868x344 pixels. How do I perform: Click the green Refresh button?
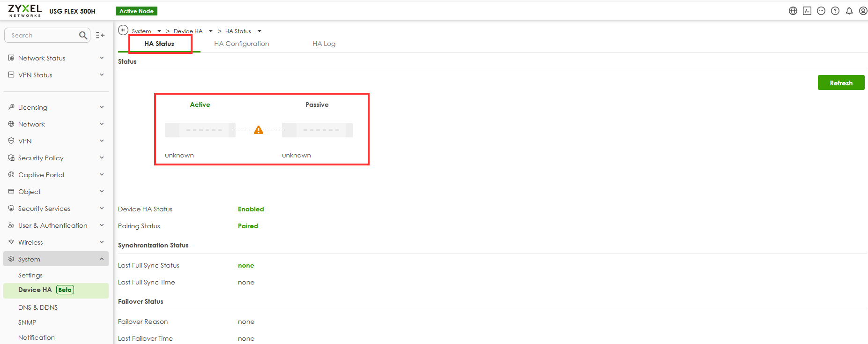(841, 83)
